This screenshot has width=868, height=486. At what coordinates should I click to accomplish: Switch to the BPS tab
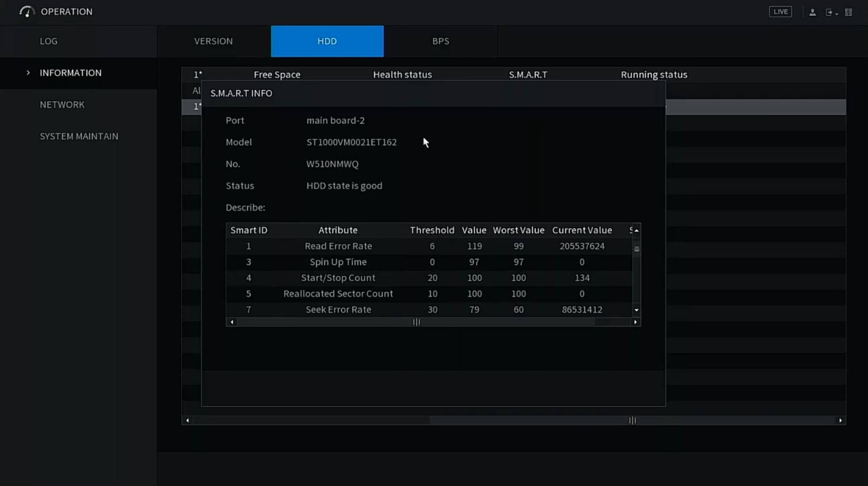pyautogui.click(x=440, y=41)
